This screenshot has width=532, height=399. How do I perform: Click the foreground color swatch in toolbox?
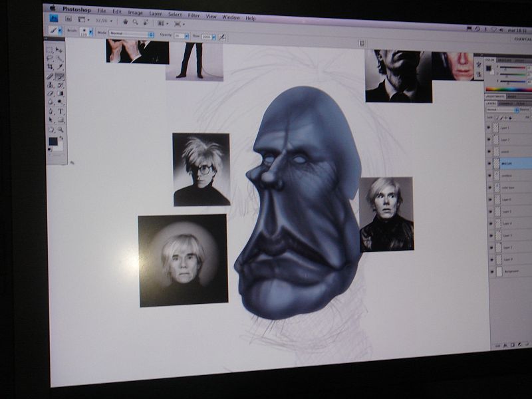pos(52,141)
